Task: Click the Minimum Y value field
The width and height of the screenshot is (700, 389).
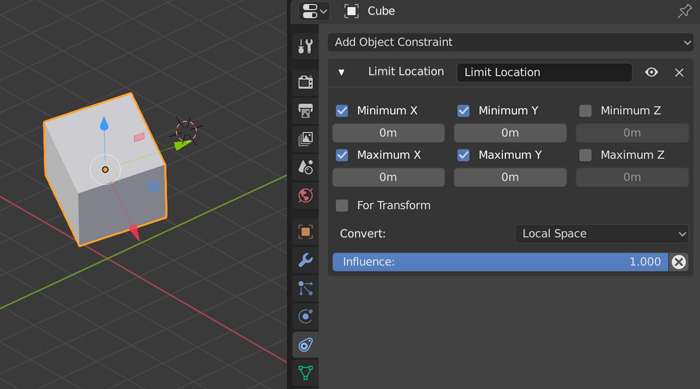Action: click(x=510, y=133)
